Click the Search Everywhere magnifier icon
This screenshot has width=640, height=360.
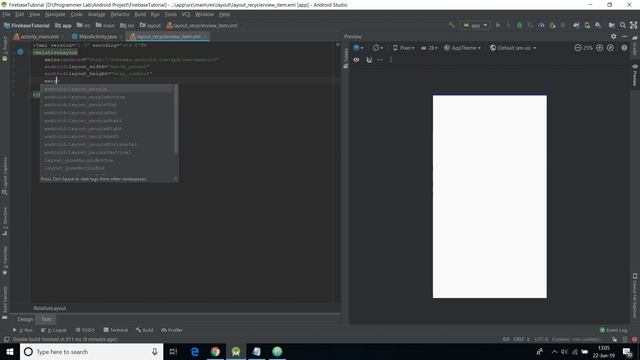(622, 25)
